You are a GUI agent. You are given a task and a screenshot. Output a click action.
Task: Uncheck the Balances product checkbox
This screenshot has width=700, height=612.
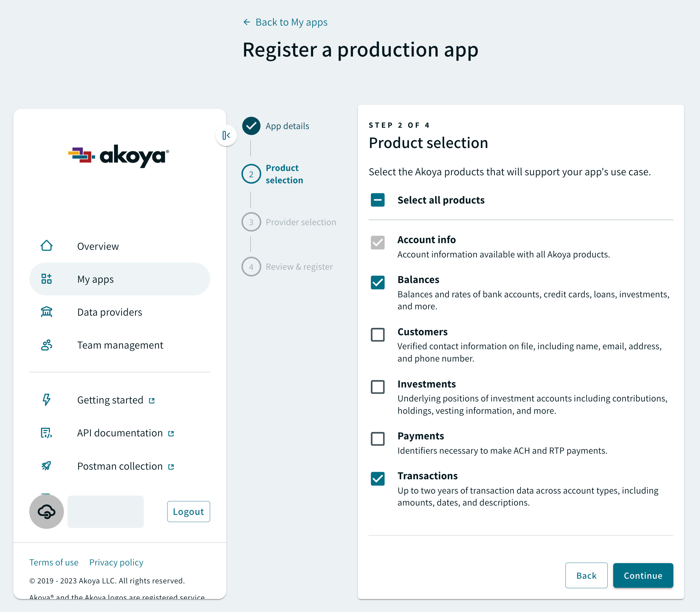[x=378, y=282]
